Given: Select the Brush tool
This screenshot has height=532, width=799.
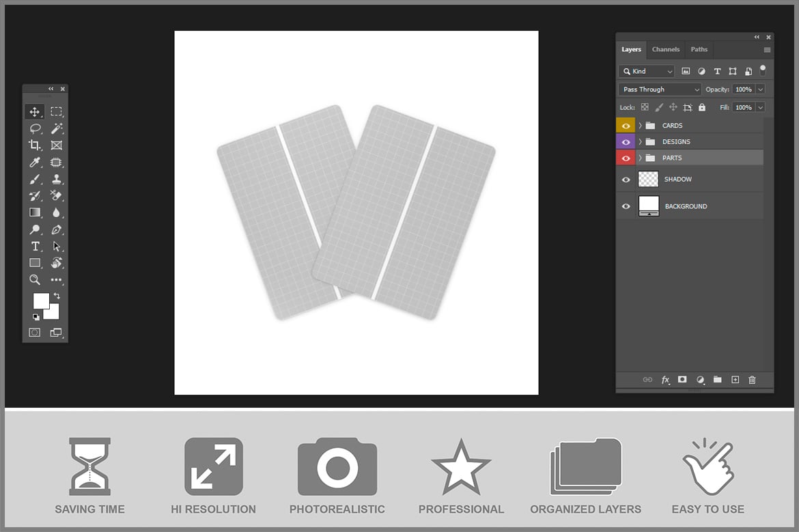Looking at the screenshot, I should coord(35,179).
